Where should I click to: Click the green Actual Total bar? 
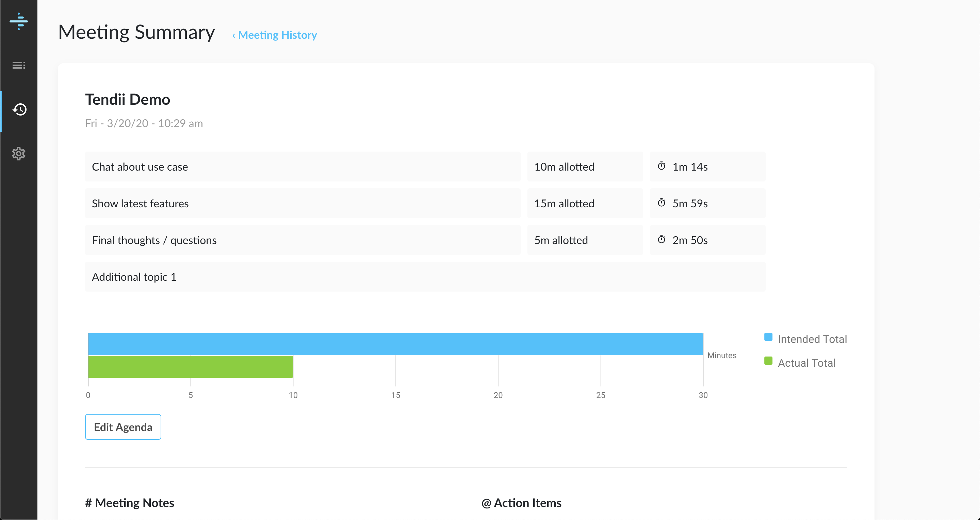pyautogui.click(x=190, y=367)
